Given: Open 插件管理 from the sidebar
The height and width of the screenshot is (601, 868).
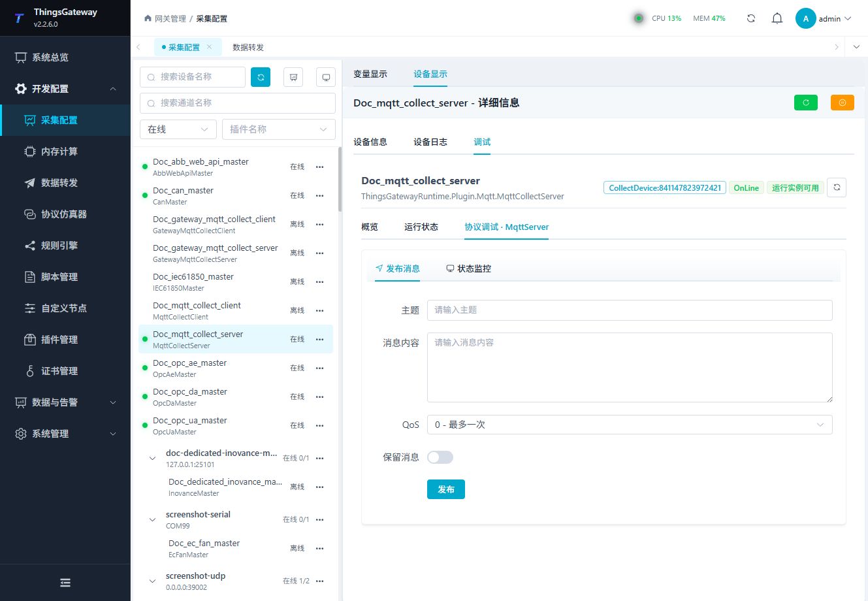Looking at the screenshot, I should pos(65,340).
